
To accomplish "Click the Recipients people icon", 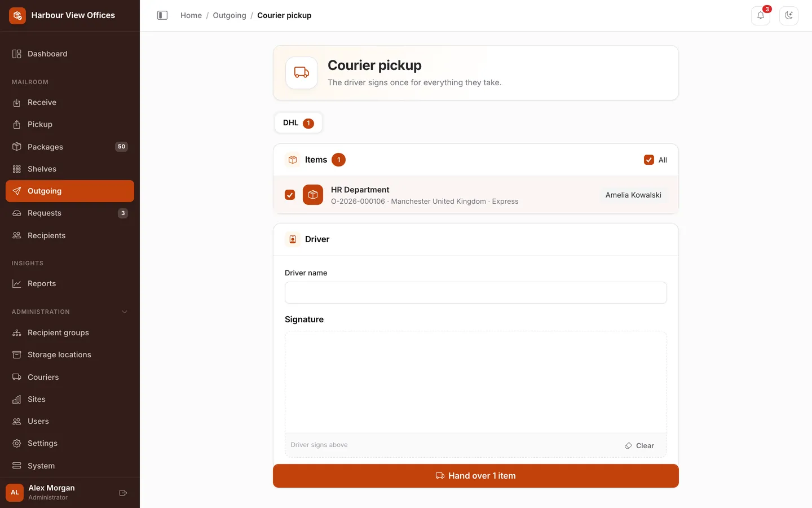I will (17, 235).
